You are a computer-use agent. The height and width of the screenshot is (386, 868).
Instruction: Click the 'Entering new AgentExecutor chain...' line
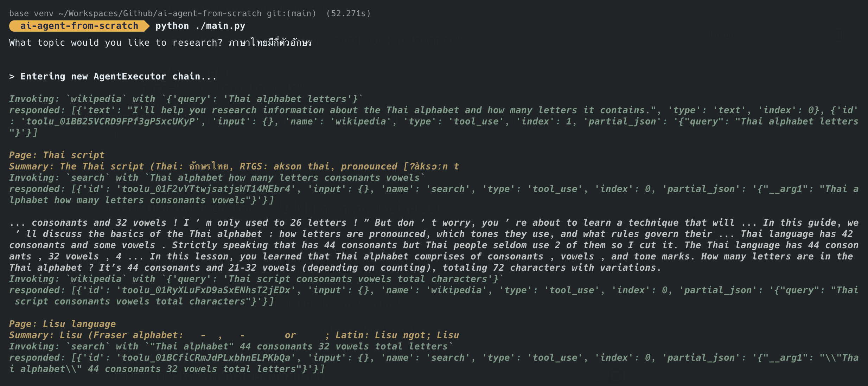[x=113, y=76]
